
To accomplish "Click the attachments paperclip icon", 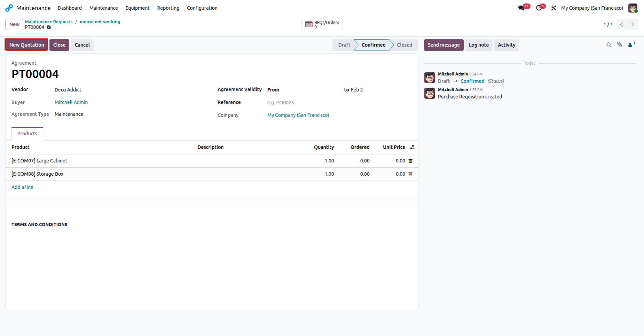I will coord(620,45).
